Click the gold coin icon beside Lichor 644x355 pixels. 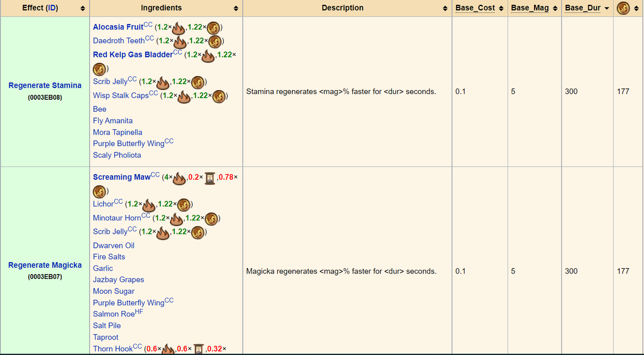coord(184,205)
